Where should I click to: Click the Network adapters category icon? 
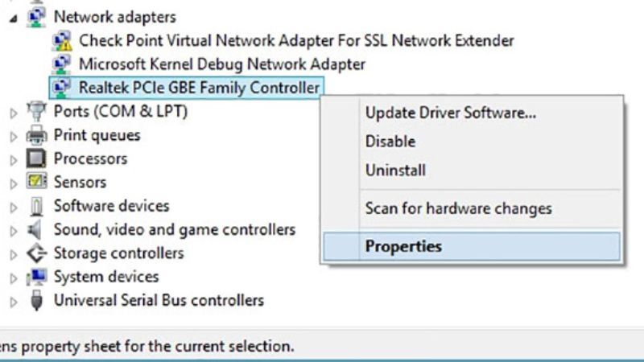coord(36,15)
